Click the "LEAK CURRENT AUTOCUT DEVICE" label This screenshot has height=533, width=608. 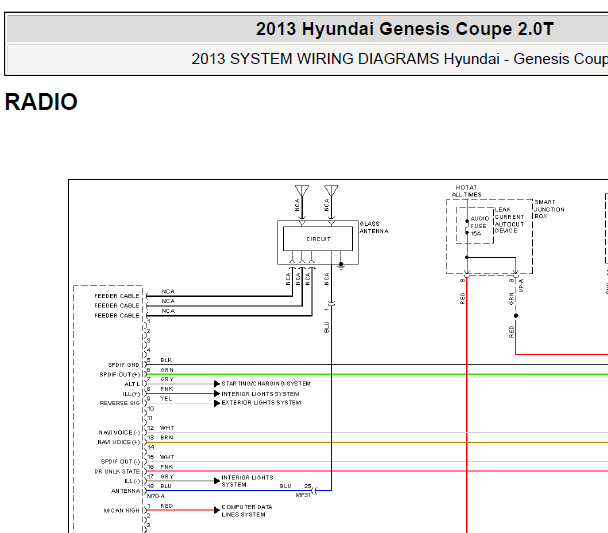point(509,220)
